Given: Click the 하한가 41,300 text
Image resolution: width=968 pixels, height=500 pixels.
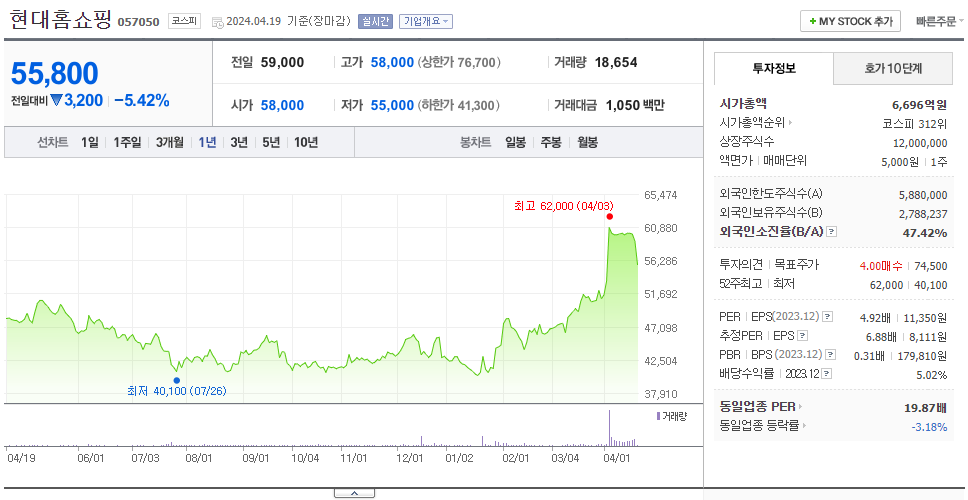Looking at the screenshot, I should tap(459, 106).
